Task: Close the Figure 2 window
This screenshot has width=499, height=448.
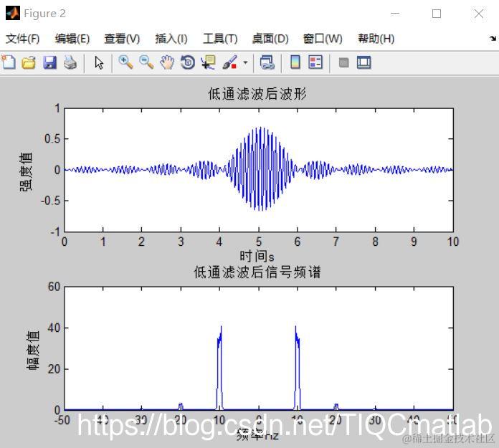Action: 479,14
